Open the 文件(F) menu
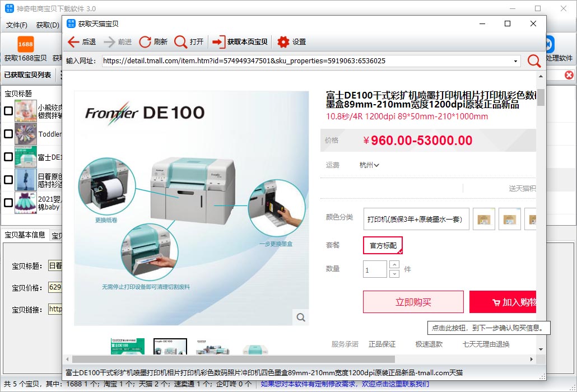 17,25
